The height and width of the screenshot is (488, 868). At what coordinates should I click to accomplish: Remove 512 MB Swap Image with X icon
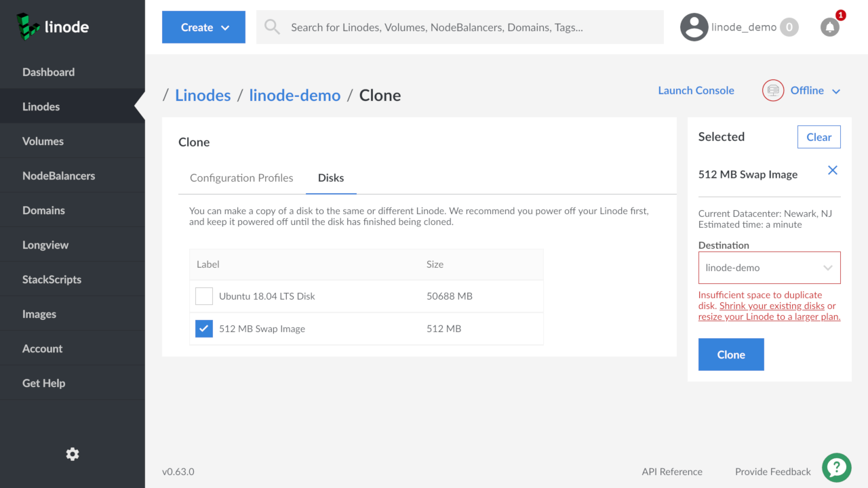coord(833,171)
